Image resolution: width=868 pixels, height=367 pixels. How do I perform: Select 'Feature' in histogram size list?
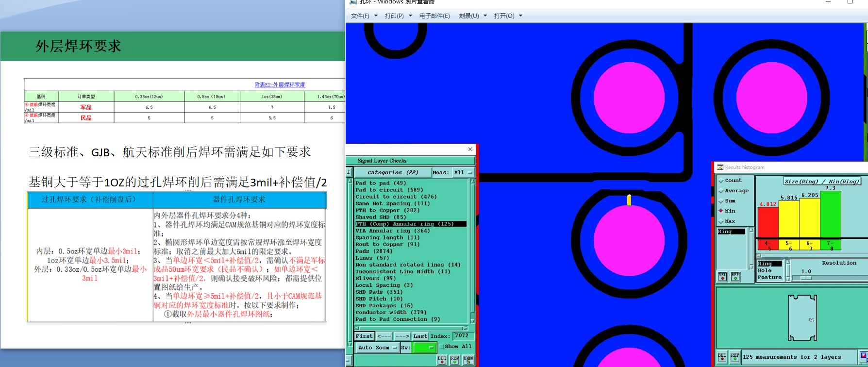[x=769, y=277]
